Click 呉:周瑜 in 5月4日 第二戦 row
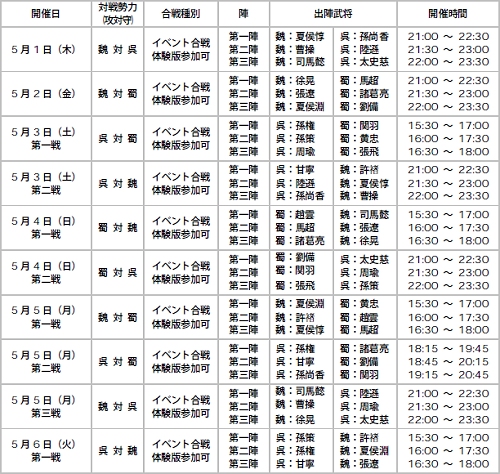 (x=359, y=273)
